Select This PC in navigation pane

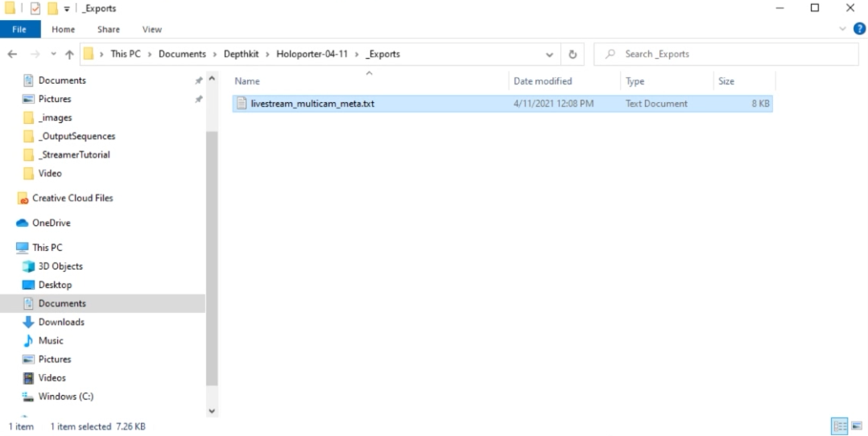tap(47, 247)
